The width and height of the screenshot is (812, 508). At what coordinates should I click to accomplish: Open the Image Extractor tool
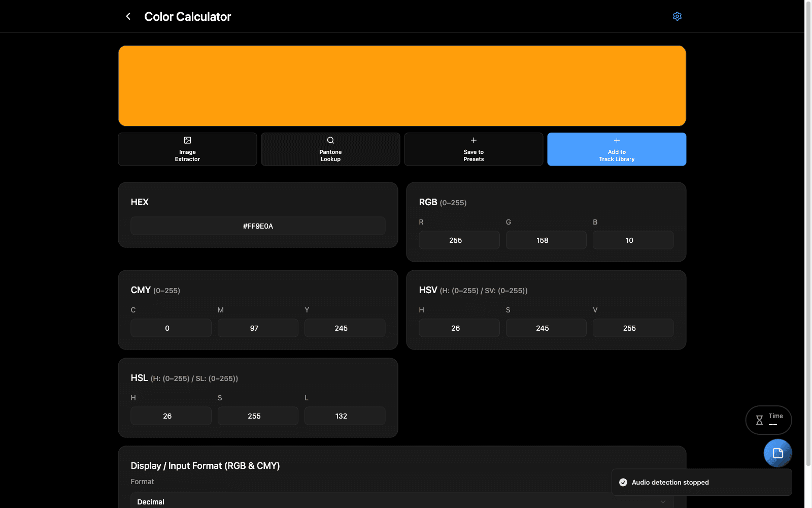[187, 149]
